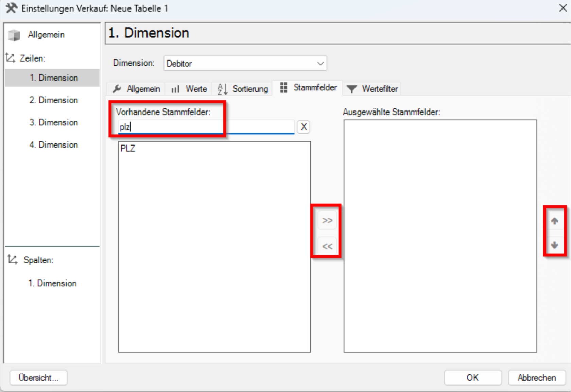The image size is (571, 392).
Task: Move selected field up with arrow
Action: 554,221
